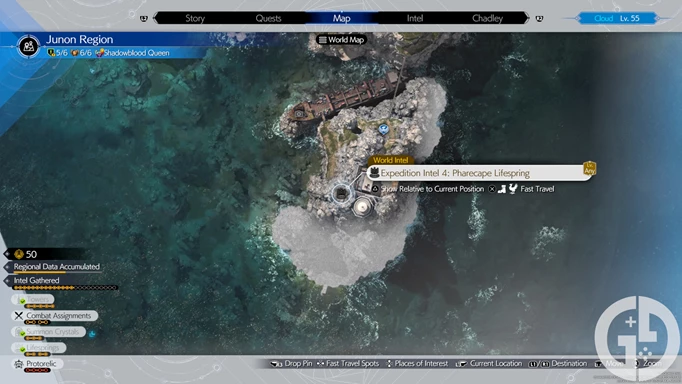Click the R2 next-tab trigger icon
682x384 pixels.
point(539,19)
